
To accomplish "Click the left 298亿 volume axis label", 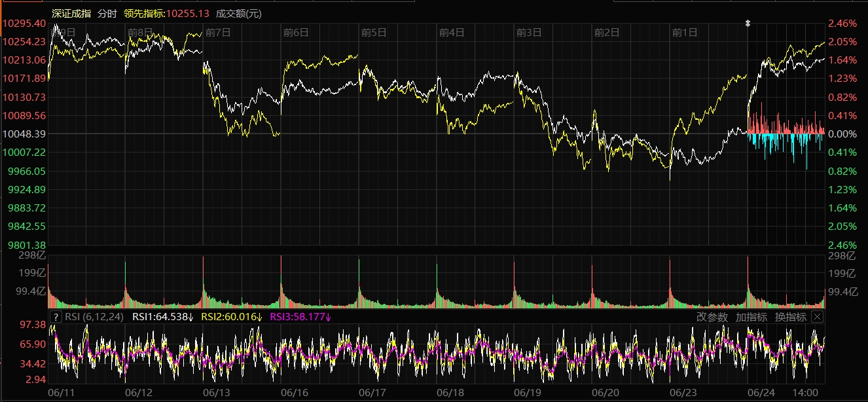I will (33, 255).
